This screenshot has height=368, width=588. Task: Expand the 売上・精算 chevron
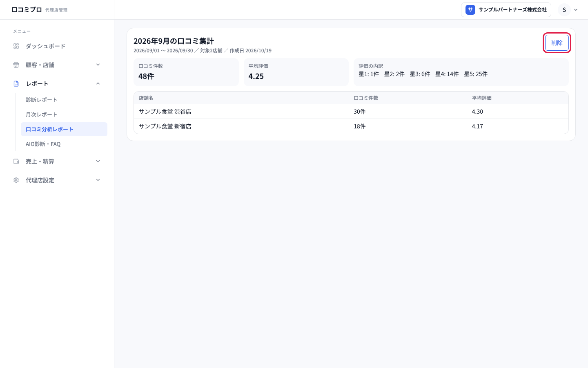tap(98, 161)
